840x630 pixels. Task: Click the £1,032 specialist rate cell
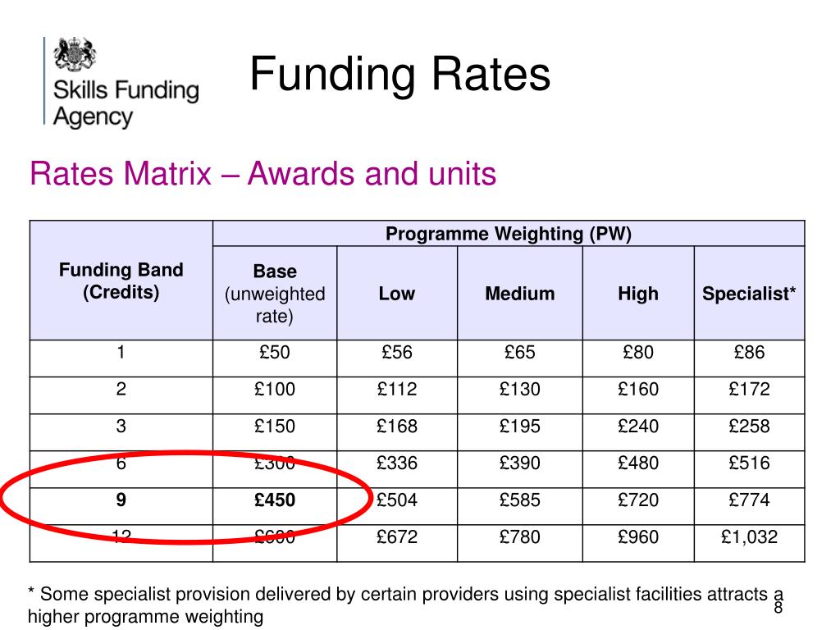tap(749, 537)
